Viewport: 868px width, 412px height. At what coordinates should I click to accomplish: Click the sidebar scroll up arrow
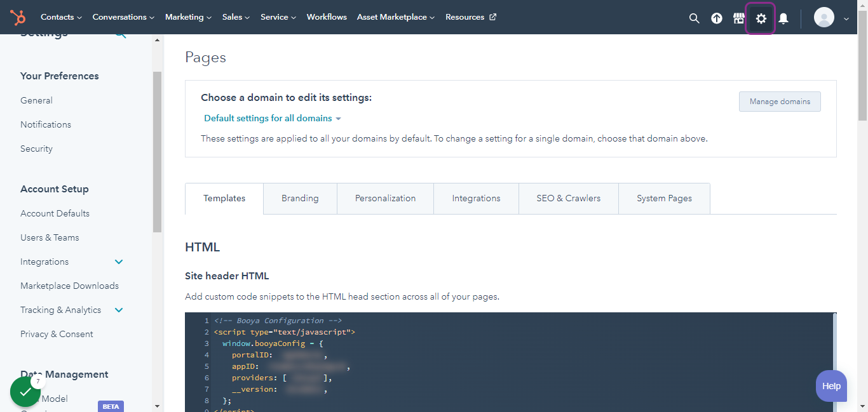coord(157,40)
